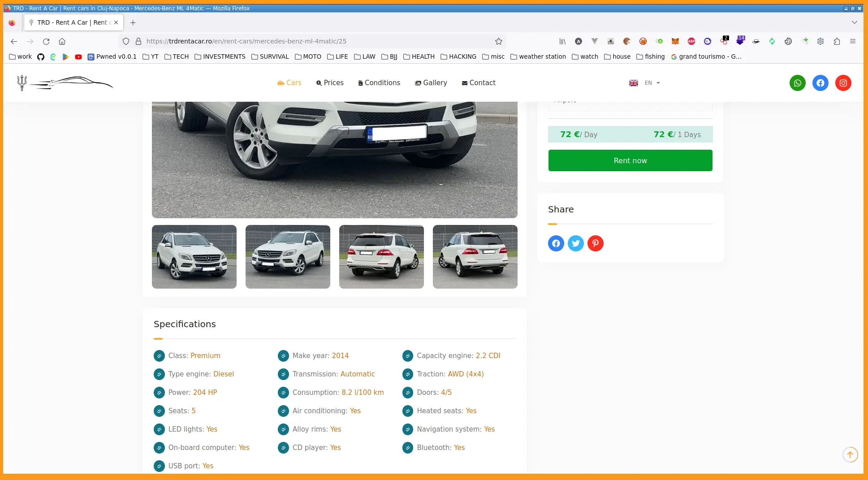Reload the current page
The width and height of the screenshot is (868, 480).
coord(46,41)
